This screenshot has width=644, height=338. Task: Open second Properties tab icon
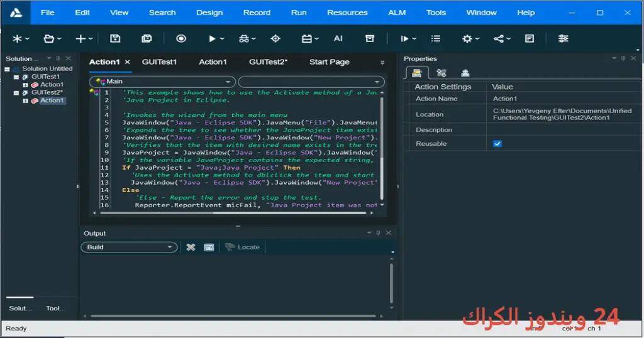point(441,73)
